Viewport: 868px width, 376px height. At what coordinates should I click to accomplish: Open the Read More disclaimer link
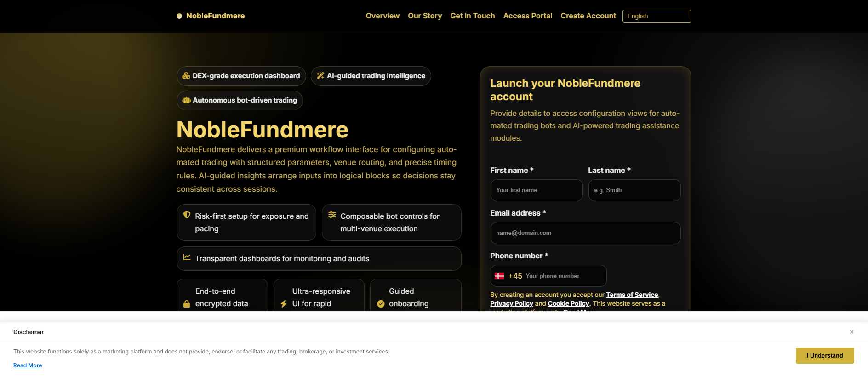28,365
